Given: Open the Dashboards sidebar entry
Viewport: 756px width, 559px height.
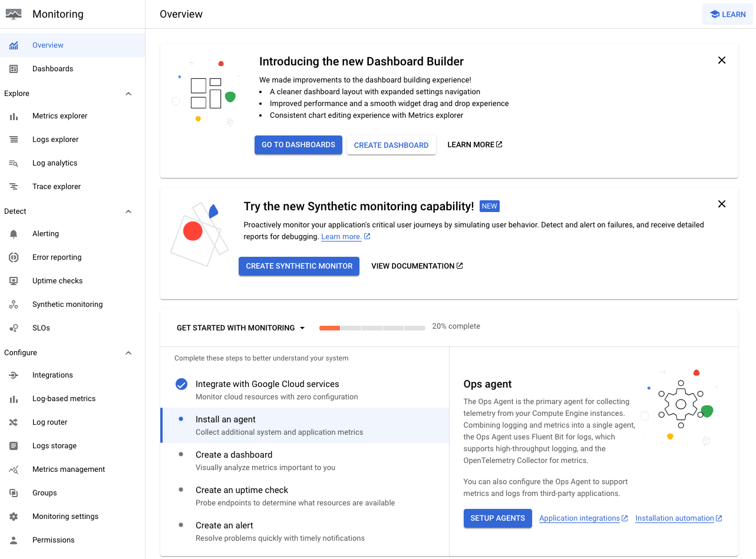Looking at the screenshot, I should click(x=52, y=68).
